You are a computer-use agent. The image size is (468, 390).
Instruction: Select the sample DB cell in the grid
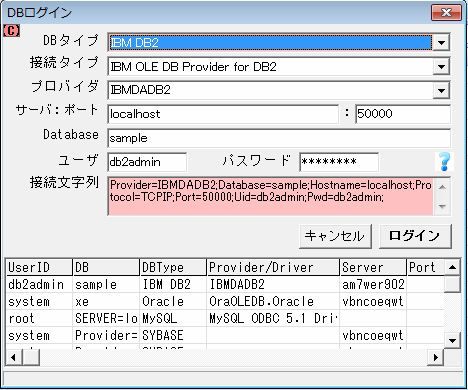tap(106, 285)
